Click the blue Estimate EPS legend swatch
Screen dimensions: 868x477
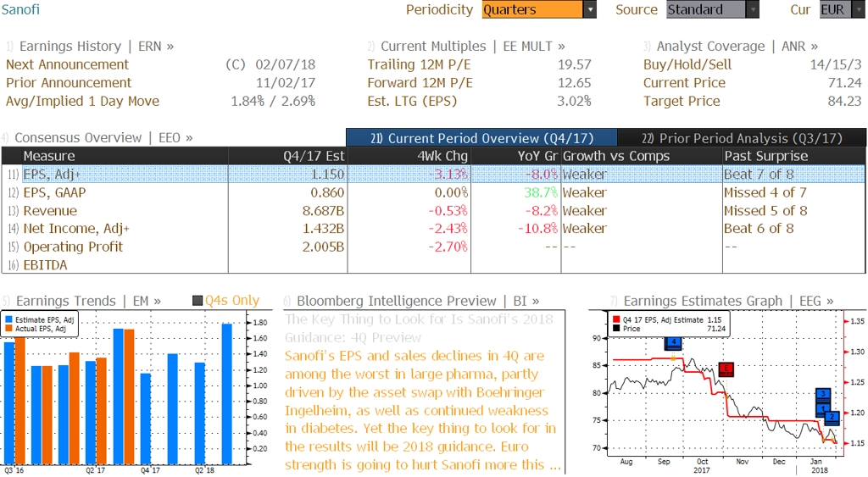coord(8,320)
